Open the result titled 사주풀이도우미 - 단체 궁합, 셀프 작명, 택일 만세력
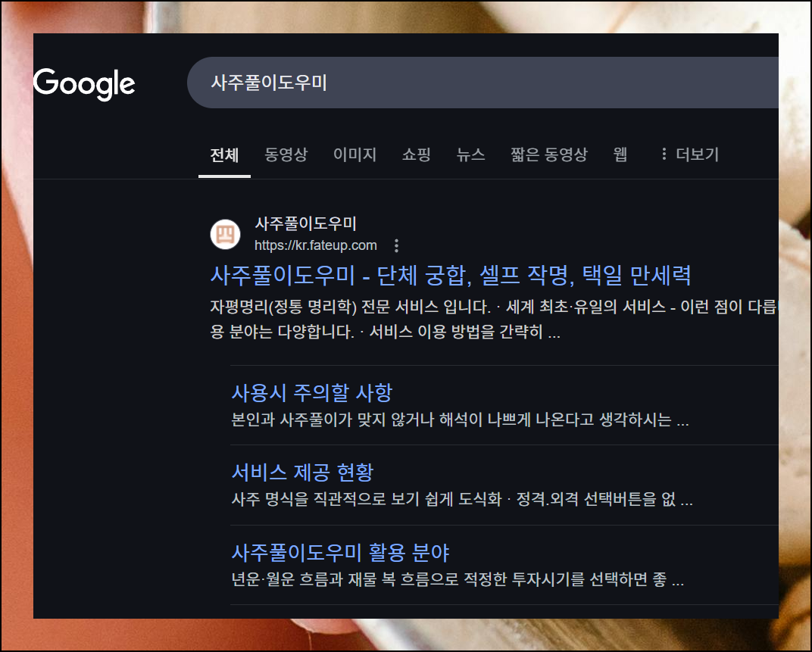This screenshot has width=812, height=652. click(451, 275)
